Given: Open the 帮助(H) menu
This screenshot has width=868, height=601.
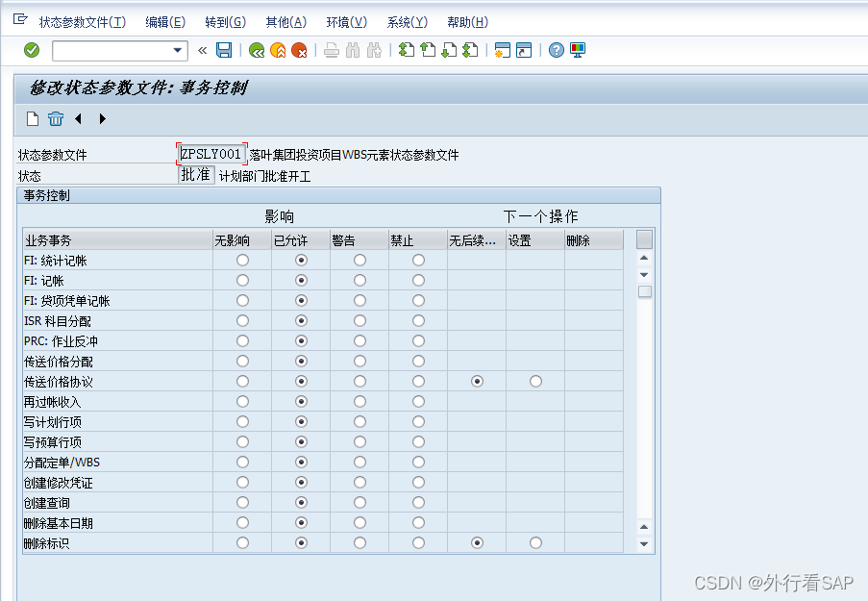Looking at the screenshot, I should [x=467, y=22].
